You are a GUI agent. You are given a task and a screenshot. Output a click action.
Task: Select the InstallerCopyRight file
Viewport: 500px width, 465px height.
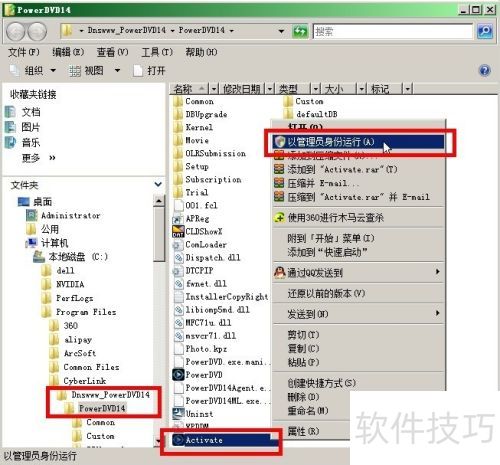point(221,296)
